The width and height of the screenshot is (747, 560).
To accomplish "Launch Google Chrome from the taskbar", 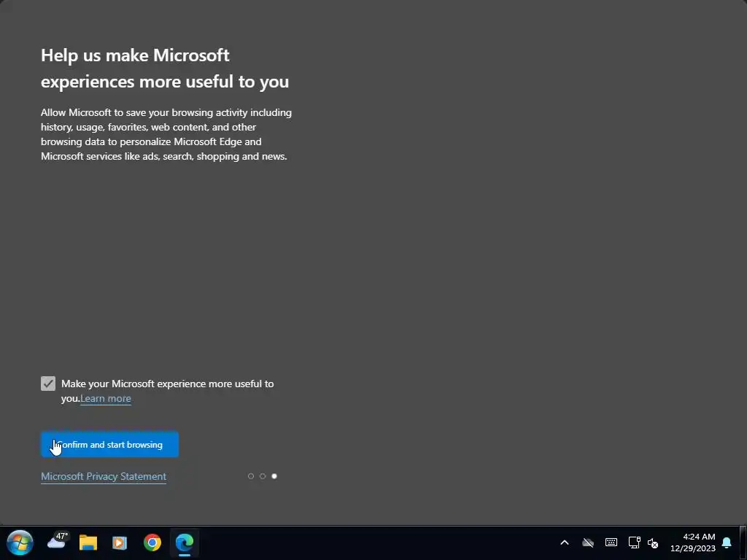I will pos(152,542).
